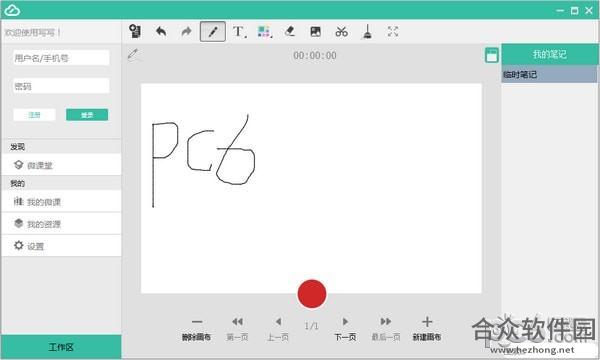Image resolution: width=600 pixels, height=360 pixels.
Task: Select the T text tool
Action: tap(239, 31)
